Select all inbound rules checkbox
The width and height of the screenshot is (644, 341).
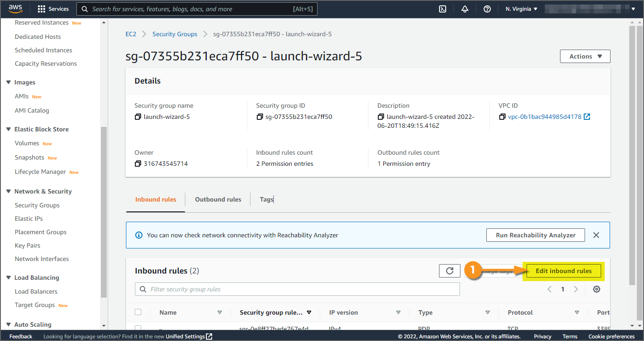pyautogui.click(x=138, y=312)
